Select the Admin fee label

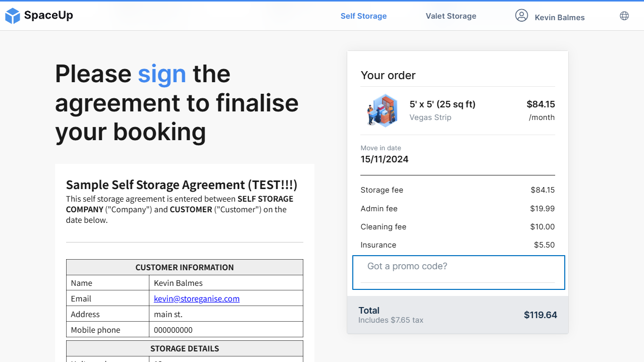click(x=380, y=208)
